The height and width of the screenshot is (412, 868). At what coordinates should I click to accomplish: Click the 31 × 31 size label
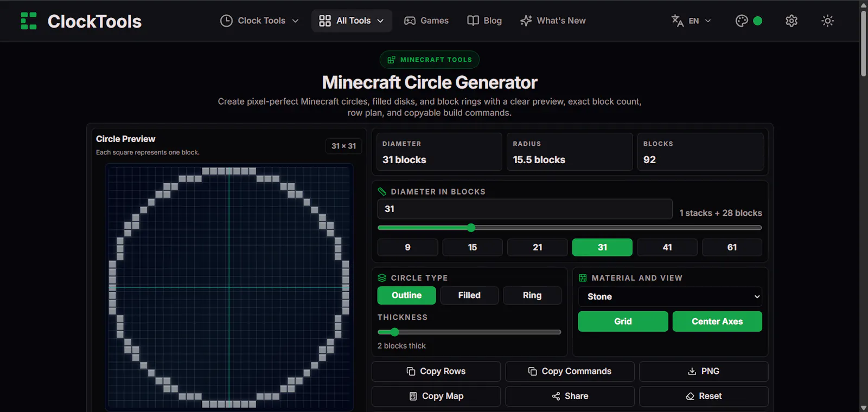tap(344, 146)
